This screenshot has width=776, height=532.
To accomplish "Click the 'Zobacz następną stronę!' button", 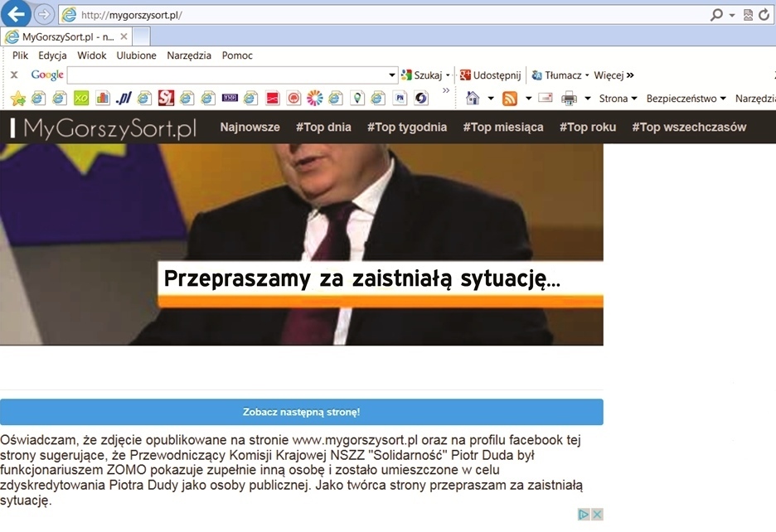I will tap(301, 412).
